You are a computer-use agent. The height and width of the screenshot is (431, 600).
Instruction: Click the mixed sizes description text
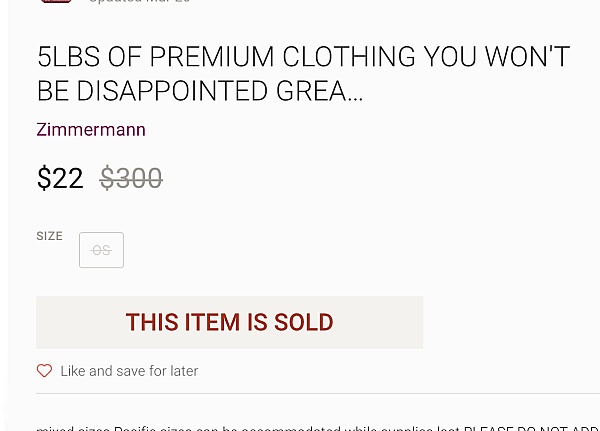(318, 428)
